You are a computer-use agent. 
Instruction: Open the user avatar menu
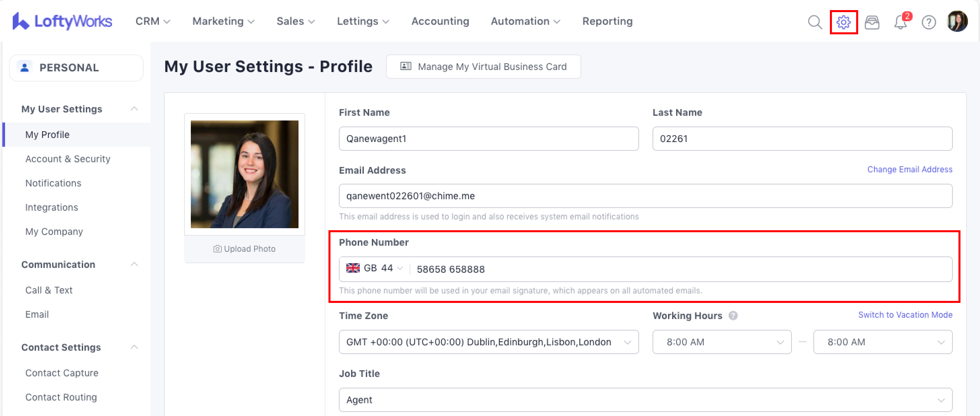coord(957,21)
